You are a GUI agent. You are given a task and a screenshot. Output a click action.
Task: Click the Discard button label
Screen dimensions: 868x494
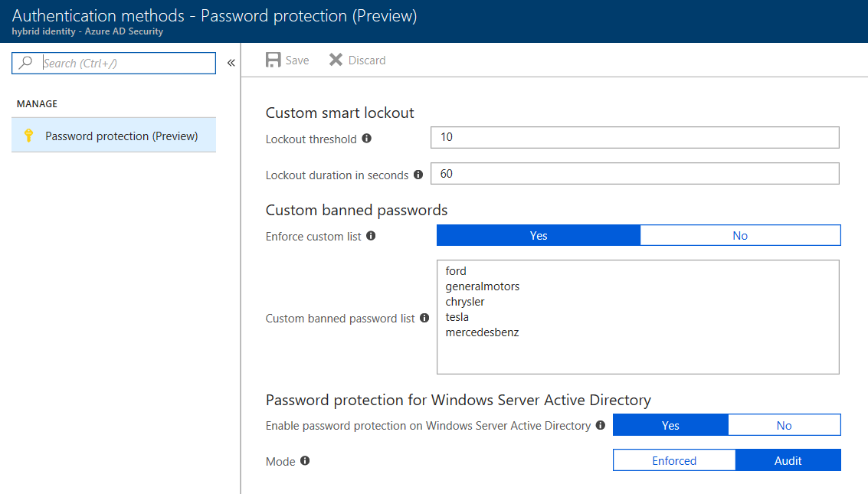[x=367, y=61]
